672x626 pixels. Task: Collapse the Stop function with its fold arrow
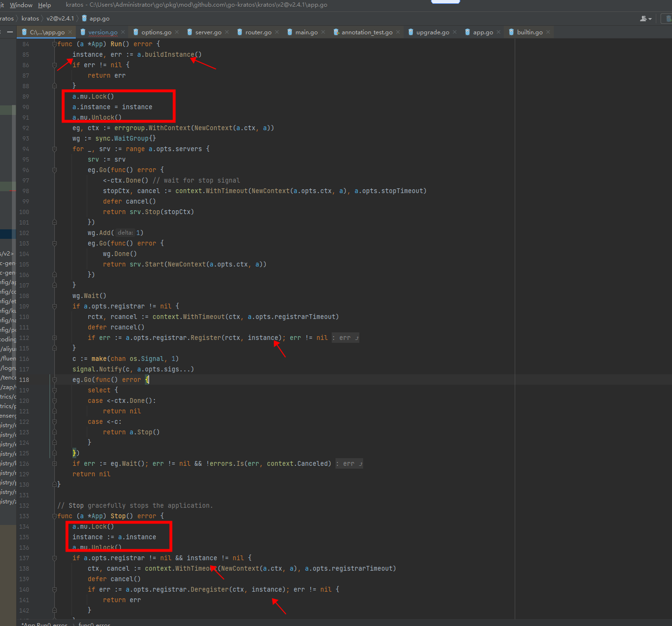[x=53, y=516]
